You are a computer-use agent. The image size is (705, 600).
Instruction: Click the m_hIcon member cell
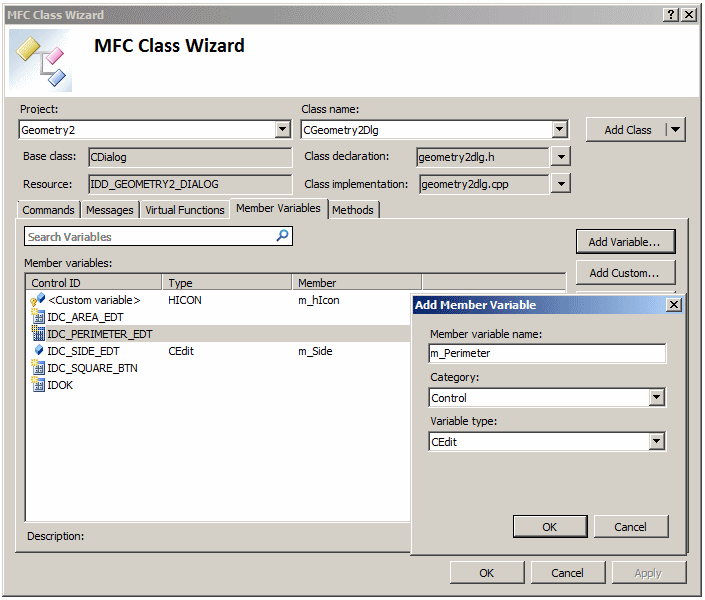pyautogui.click(x=319, y=300)
